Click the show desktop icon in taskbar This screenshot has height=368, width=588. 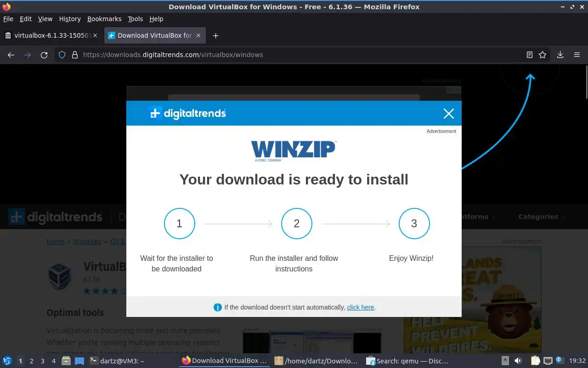coord(79,361)
